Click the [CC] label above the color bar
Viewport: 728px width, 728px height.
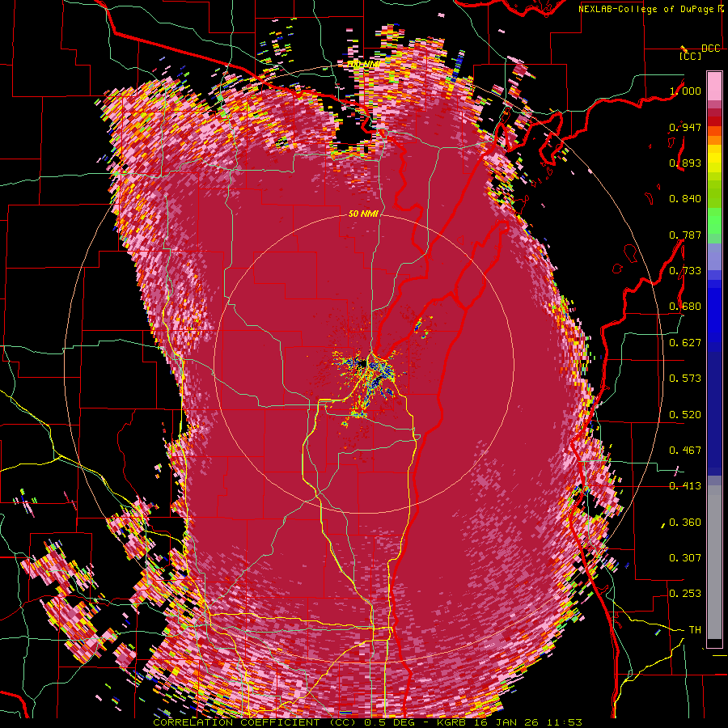click(691, 56)
